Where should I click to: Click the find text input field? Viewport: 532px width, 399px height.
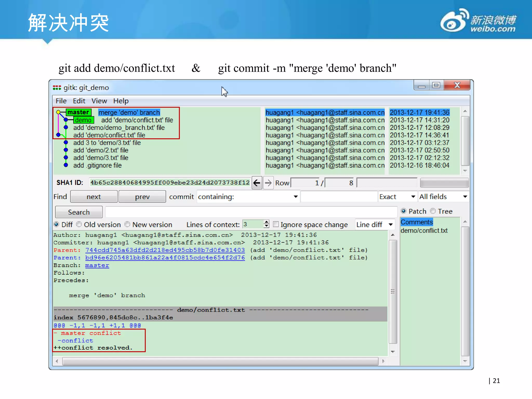(339, 197)
